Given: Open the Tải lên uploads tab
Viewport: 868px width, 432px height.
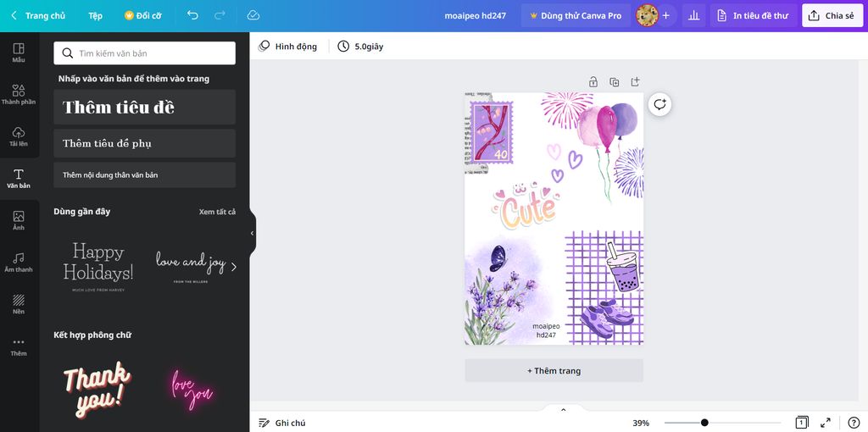Looking at the screenshot, I should pyautogui.click(x=19, y=136).
